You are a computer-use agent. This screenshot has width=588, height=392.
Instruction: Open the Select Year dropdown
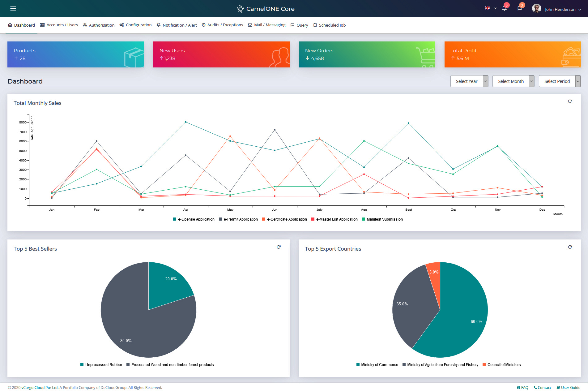click(x=469, y=81)
